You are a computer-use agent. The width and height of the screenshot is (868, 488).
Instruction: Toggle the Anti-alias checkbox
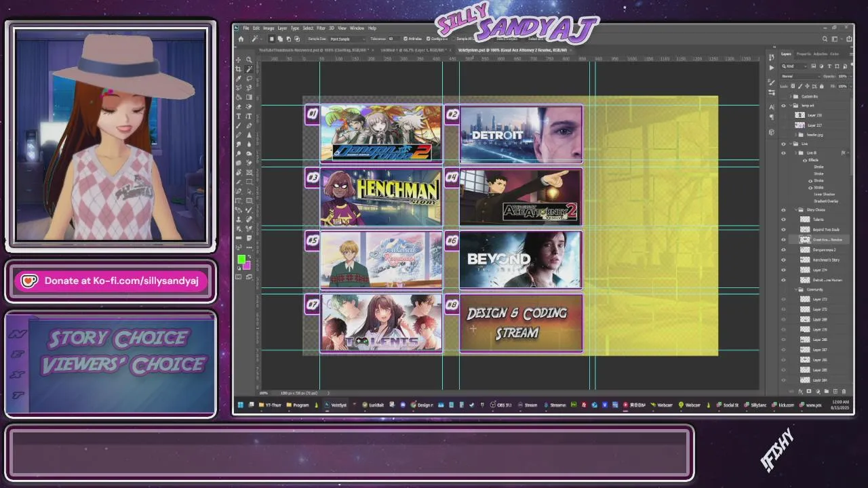[406, 39]
